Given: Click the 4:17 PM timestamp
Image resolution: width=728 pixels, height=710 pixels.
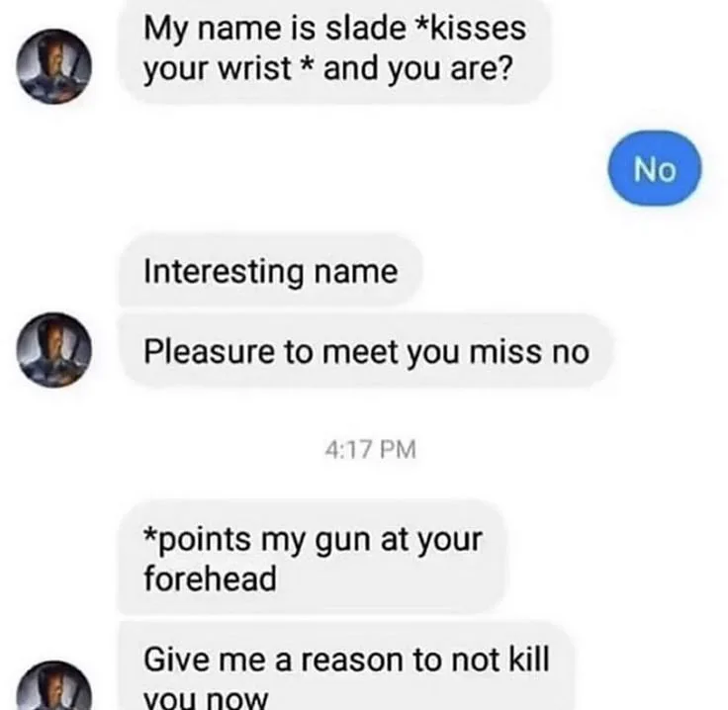Looking at the screenshot, I should pos(370,450).
